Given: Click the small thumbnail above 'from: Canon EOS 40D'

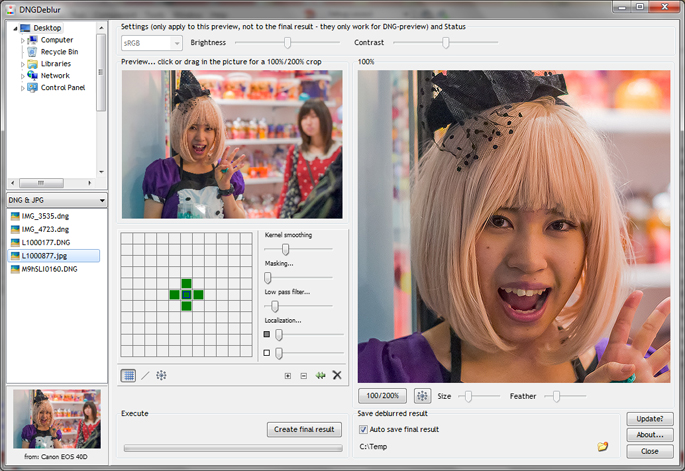Looking at the screenshot, I should 57,419.
